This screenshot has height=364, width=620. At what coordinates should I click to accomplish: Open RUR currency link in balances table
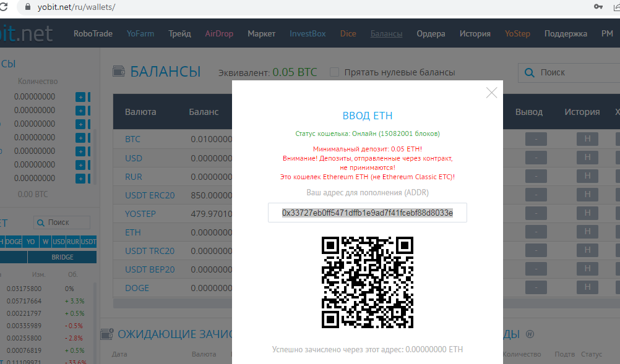point(133,177)
